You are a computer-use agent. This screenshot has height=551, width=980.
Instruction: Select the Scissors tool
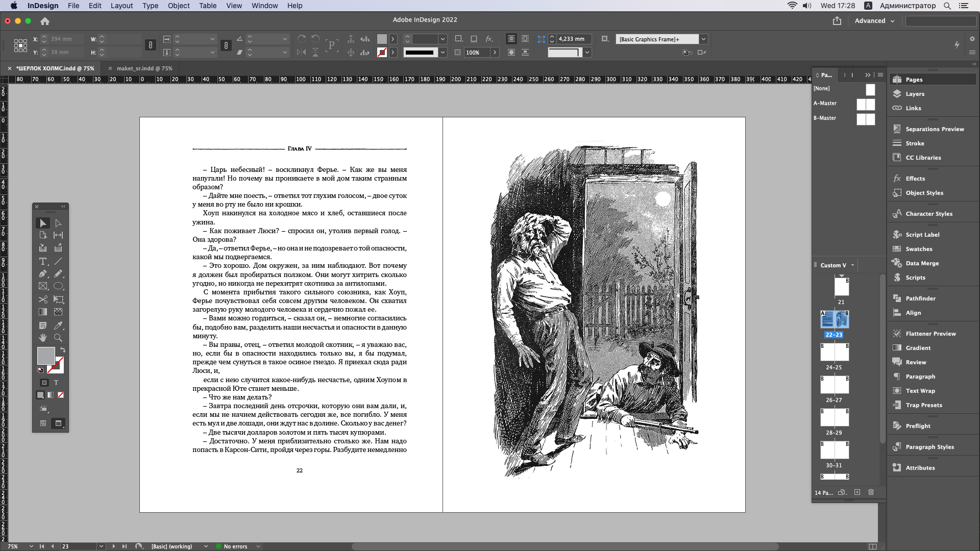pyautogui.click(x=43, y=299)
